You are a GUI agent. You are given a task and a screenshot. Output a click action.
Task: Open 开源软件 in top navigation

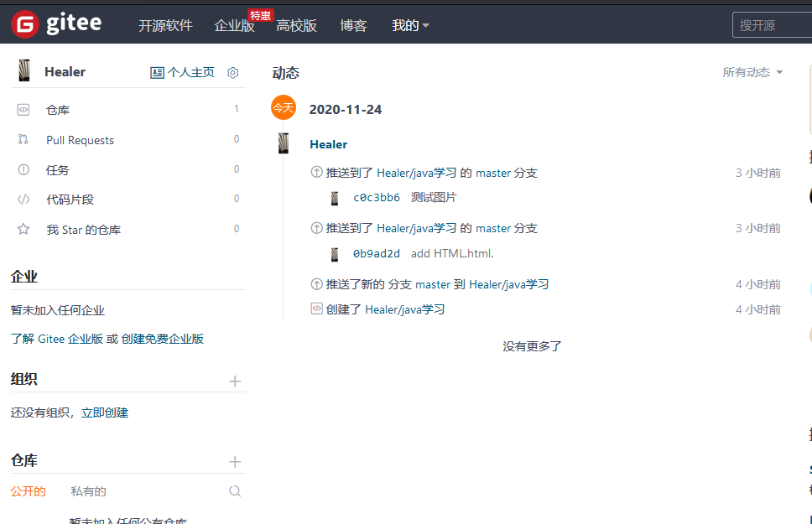[x=165, y=25]
